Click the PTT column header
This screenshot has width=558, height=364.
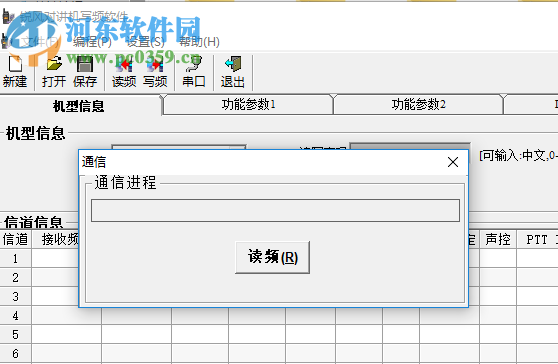537,239
